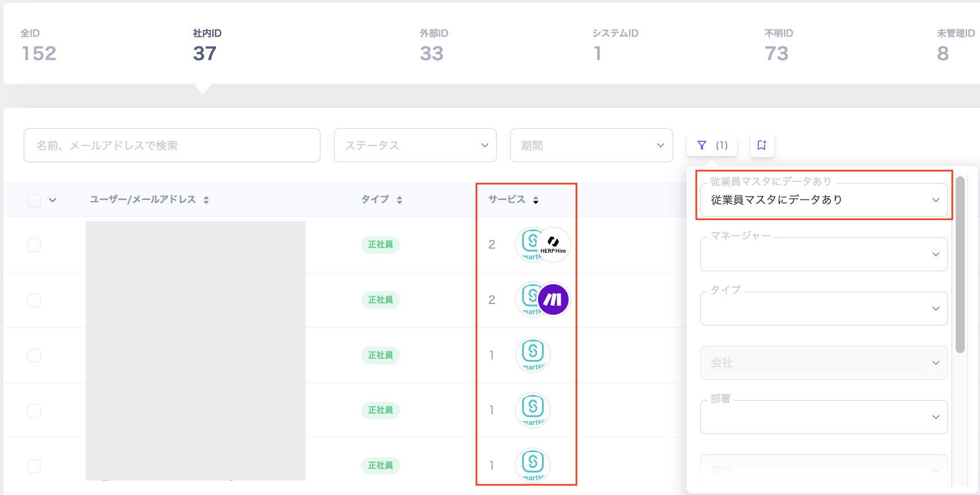Switch to the 外部ID tab
This screenshot has height=495, width=980.
point(433,45)
